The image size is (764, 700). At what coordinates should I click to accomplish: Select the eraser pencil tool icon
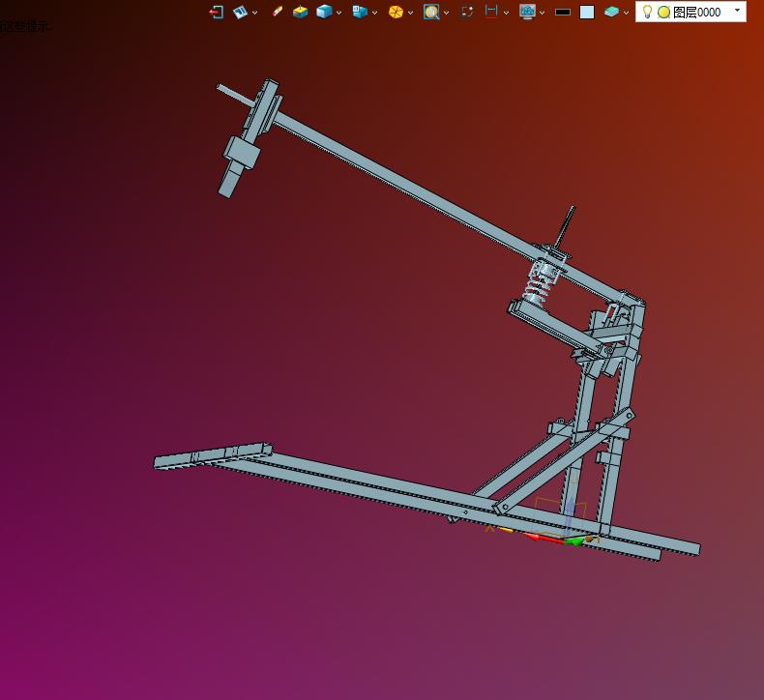278,12
